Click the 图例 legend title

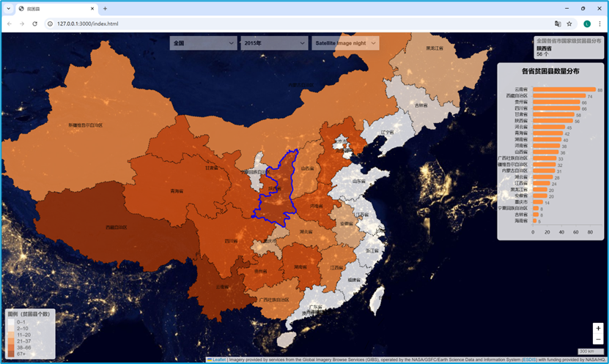coord(29,314)
